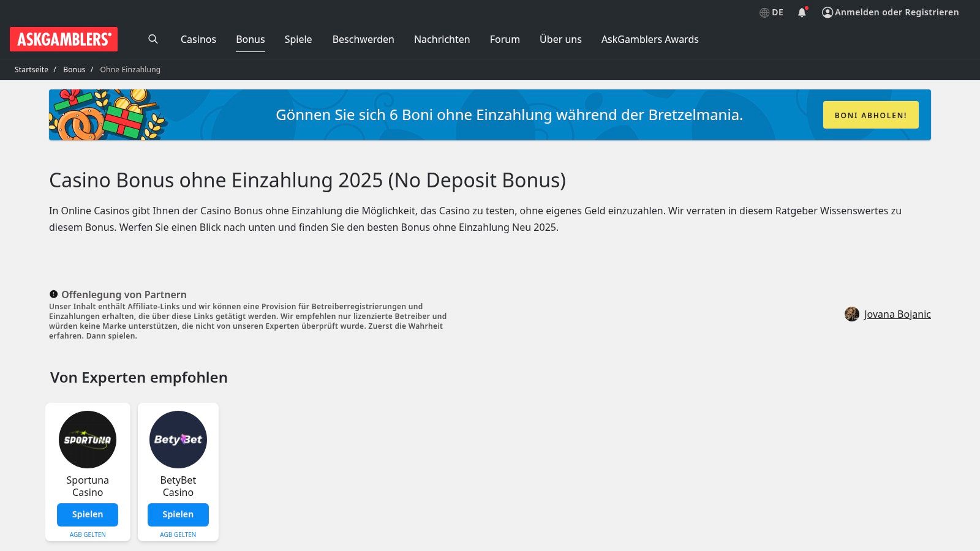
Task: Click the AskGamblers logo
Action: tap(63, 40)
